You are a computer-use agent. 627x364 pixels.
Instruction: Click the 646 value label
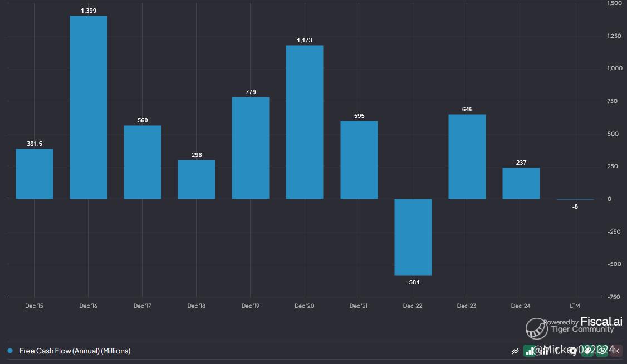tap(467, 109)
